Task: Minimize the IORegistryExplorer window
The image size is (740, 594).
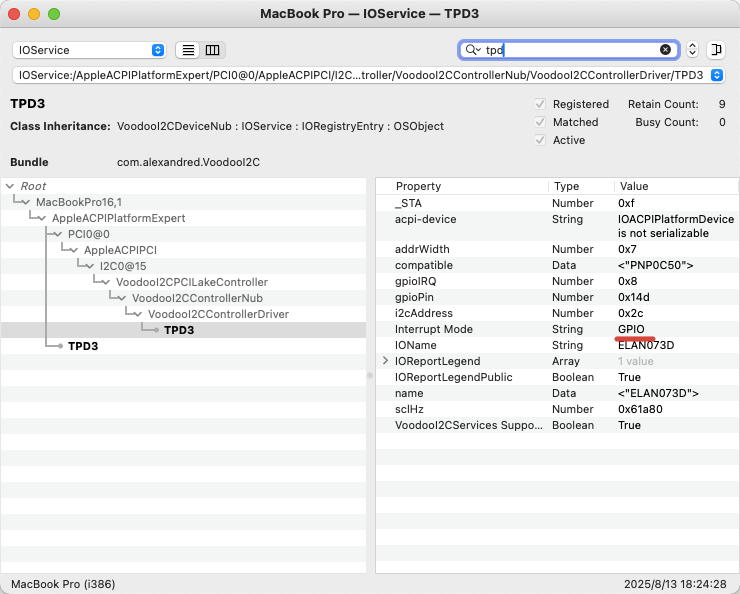Action: [x=34, y=14]
